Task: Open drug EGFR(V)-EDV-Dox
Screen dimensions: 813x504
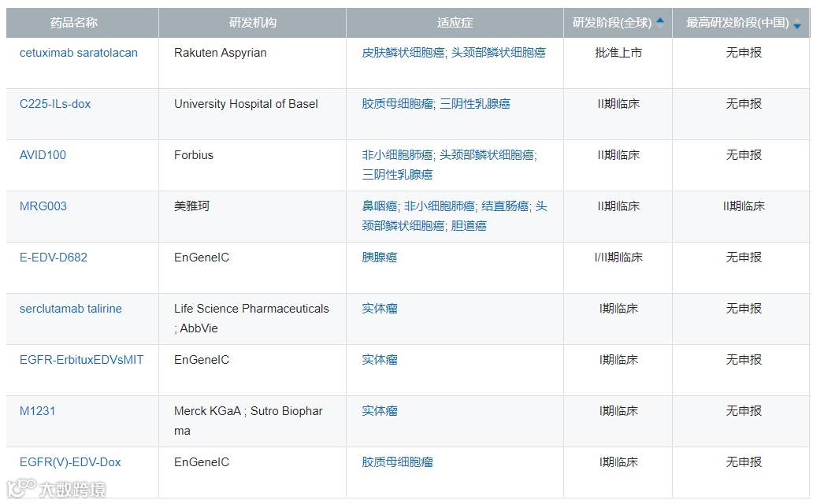Action: [x=70, y=462]
